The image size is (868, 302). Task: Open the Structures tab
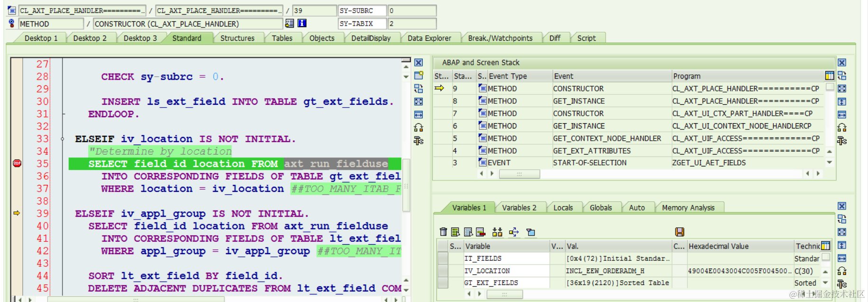[x=237, y=38]
